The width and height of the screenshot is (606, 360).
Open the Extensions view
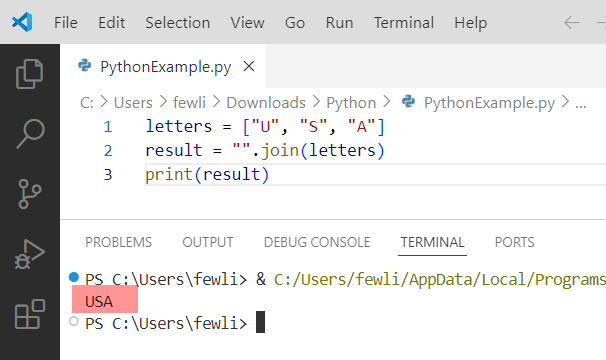[30, 314]
